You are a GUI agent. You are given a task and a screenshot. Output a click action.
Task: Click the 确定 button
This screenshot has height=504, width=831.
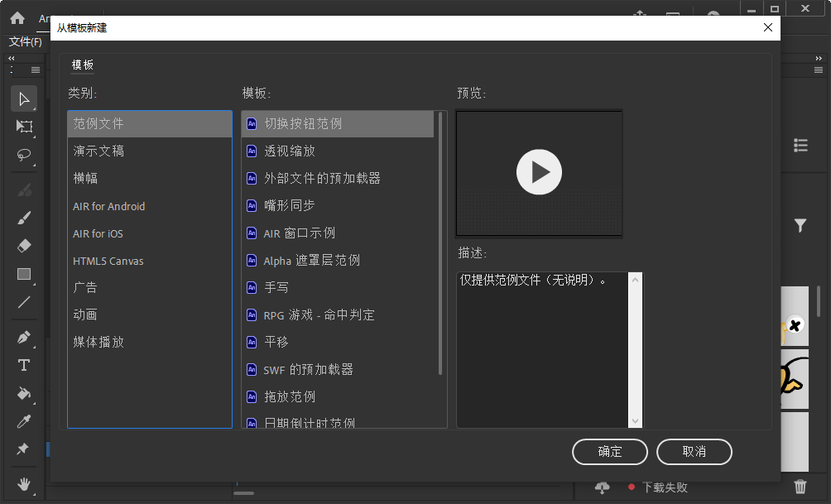click(609, 452)
